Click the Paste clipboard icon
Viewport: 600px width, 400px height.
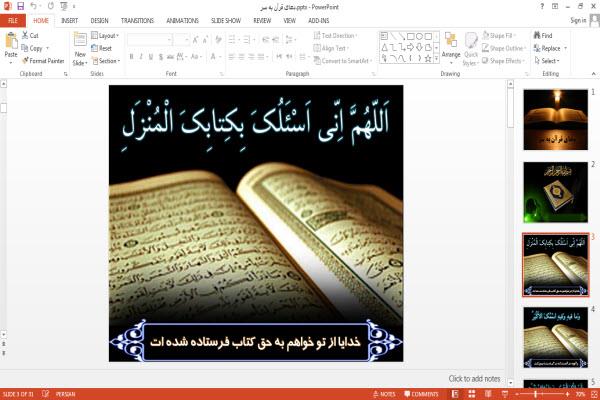pyautogui.click(x=11, y=41)
